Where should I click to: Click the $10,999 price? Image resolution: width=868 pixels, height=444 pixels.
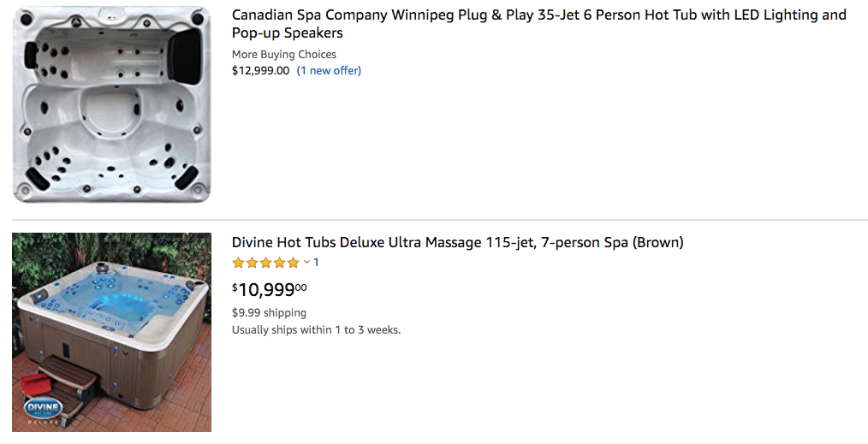pos(269,290)
